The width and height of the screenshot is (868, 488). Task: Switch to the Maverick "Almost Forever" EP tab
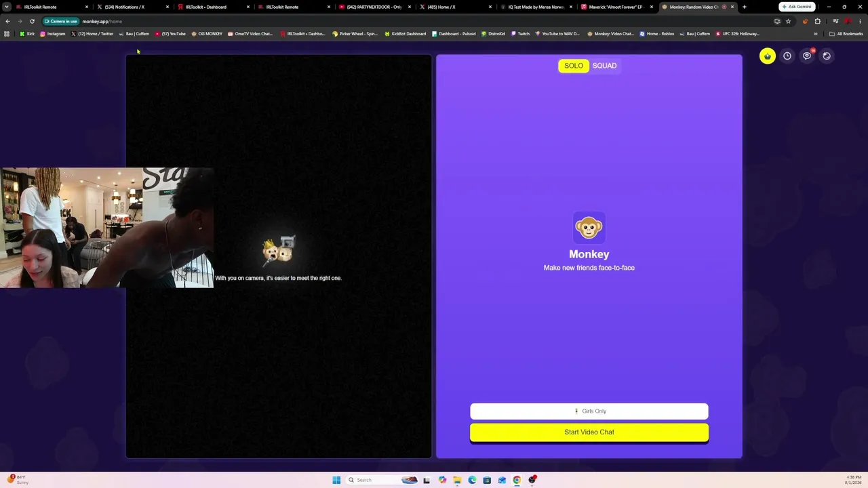pyautogui.click(x=616, y=7)
